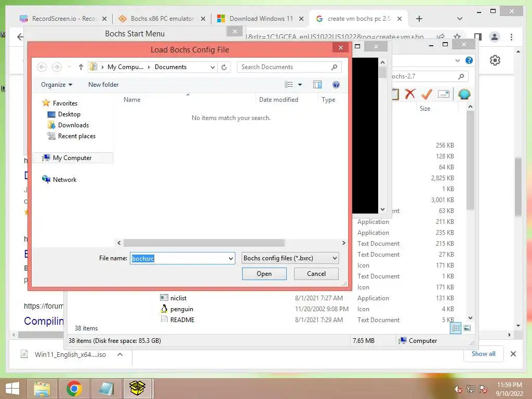Expand the File name combo box dropdown
This screenshot has height=399, width=532.
pyautogui.click(x=231, y=258)
